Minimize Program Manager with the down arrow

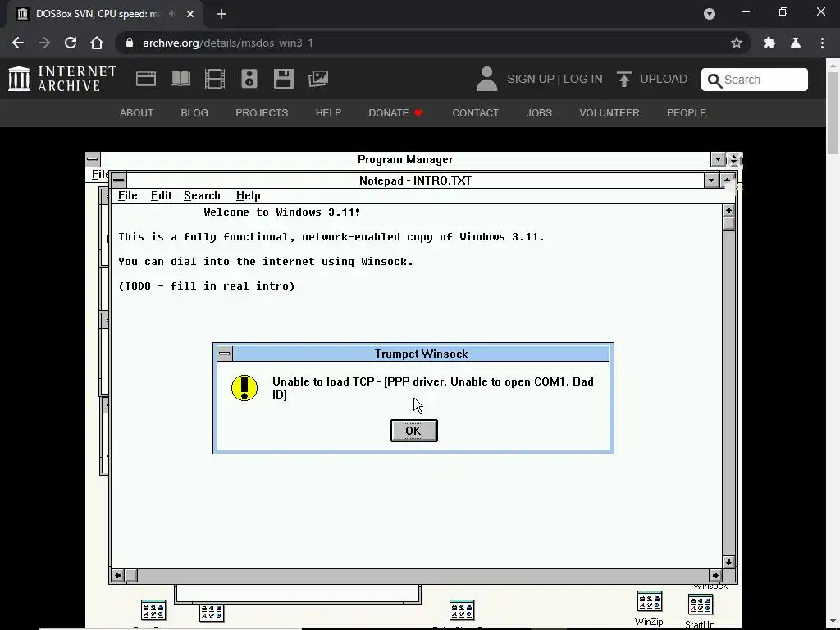718,159
